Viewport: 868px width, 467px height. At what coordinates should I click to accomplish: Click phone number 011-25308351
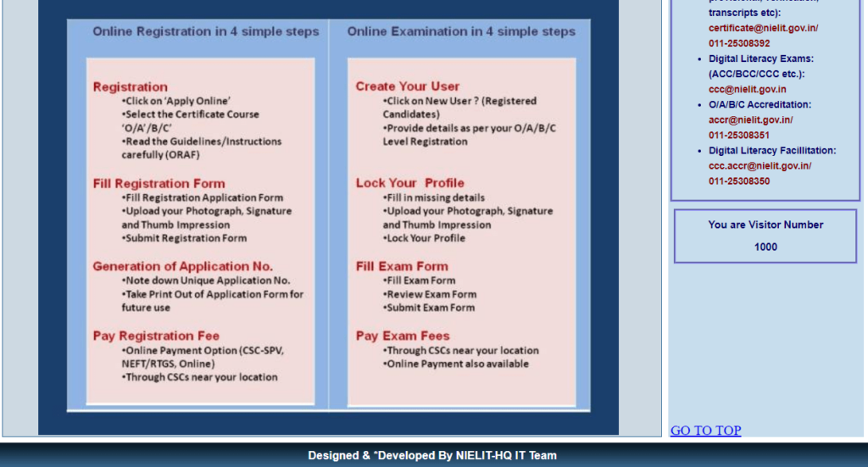[x=739, y=135]
